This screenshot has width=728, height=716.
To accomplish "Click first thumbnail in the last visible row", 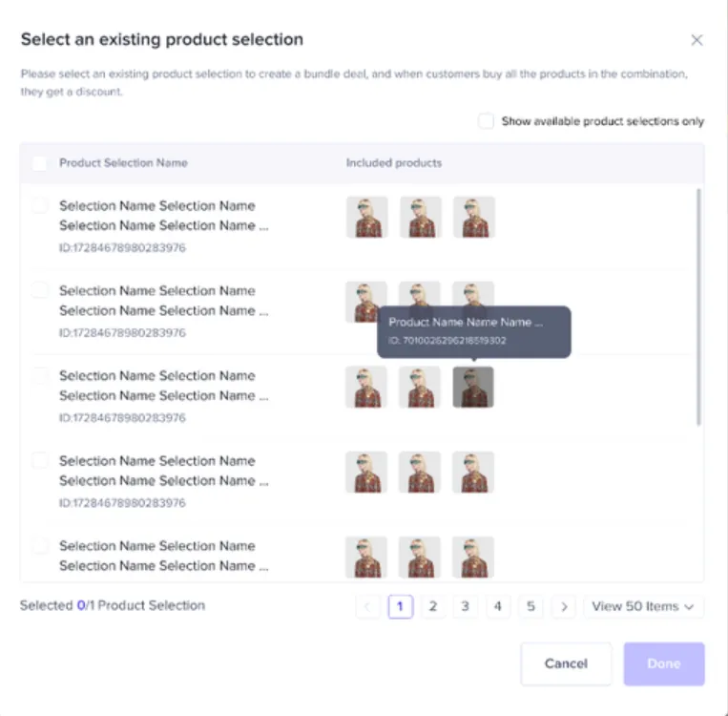I will 366,558.
